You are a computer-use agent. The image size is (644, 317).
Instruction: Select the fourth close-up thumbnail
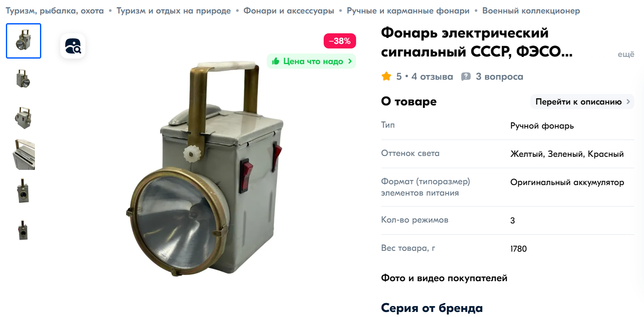[x=24, y=154]
